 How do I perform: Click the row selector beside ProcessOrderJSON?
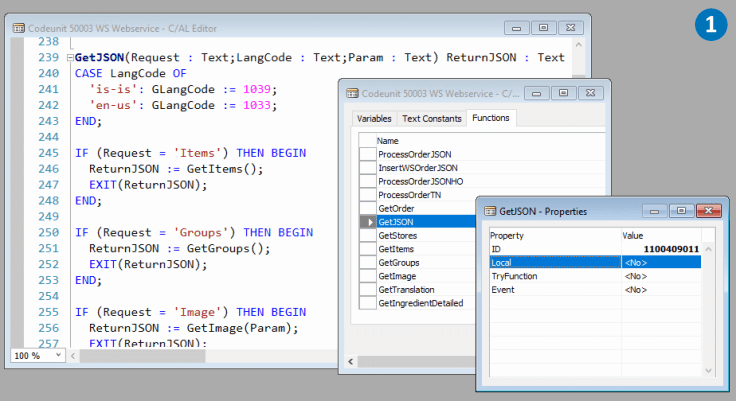(x=367, y=155)
